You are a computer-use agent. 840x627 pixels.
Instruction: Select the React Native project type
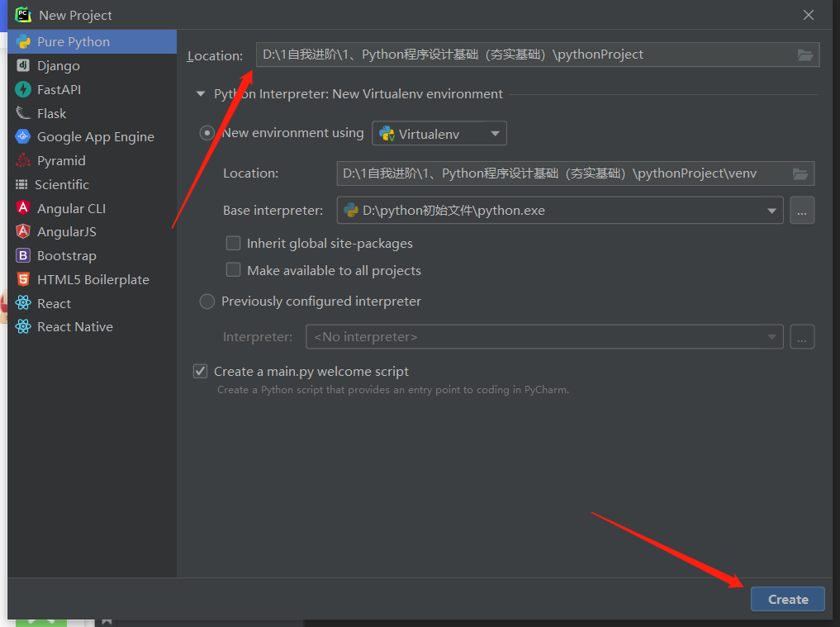93,327
